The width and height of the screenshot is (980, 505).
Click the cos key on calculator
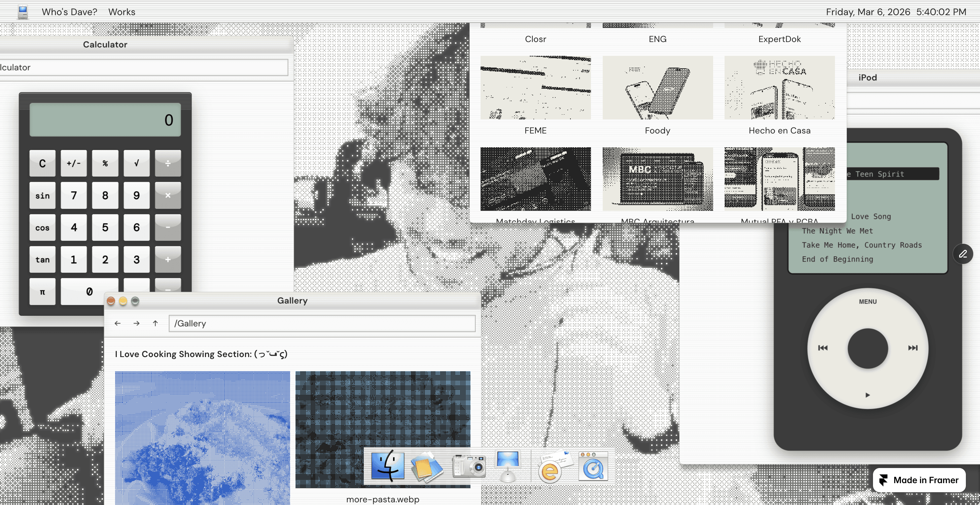click(42, 227)
